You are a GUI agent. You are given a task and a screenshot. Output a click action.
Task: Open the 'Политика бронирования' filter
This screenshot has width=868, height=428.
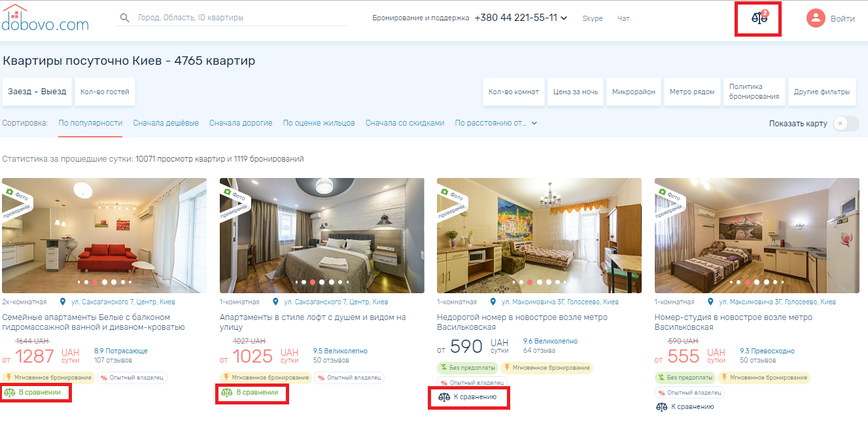(x=754, y=92)
